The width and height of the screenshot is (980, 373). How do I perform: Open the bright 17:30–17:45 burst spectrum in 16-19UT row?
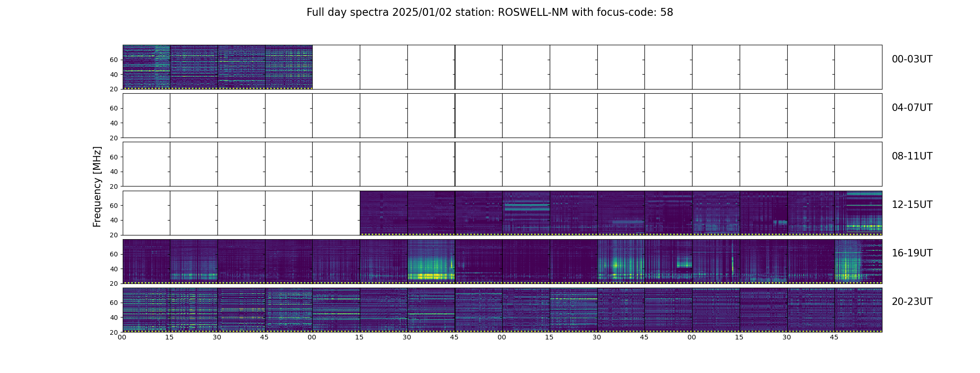click(x=431, y=261)
